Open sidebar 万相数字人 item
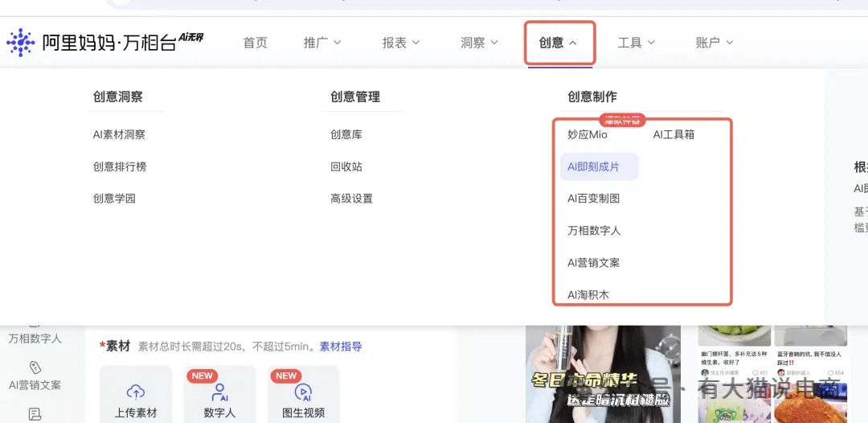This screenshot has width=868, height=423. [35, 339]
